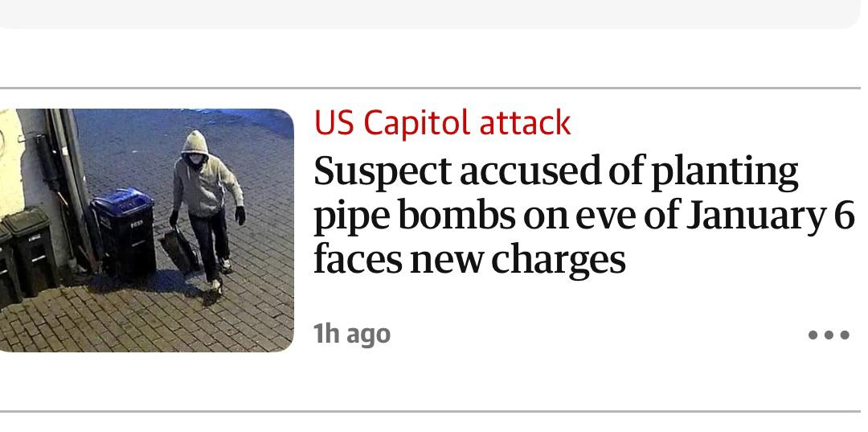868x432 pixels.
Task: Click the empty space beside the timestamp
Action: click(595, 335)
